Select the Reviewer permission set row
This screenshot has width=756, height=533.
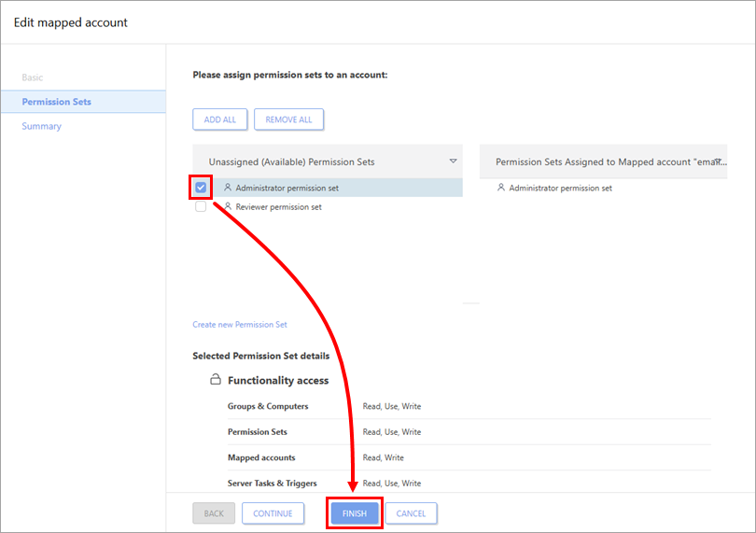(x=278, y=207)
